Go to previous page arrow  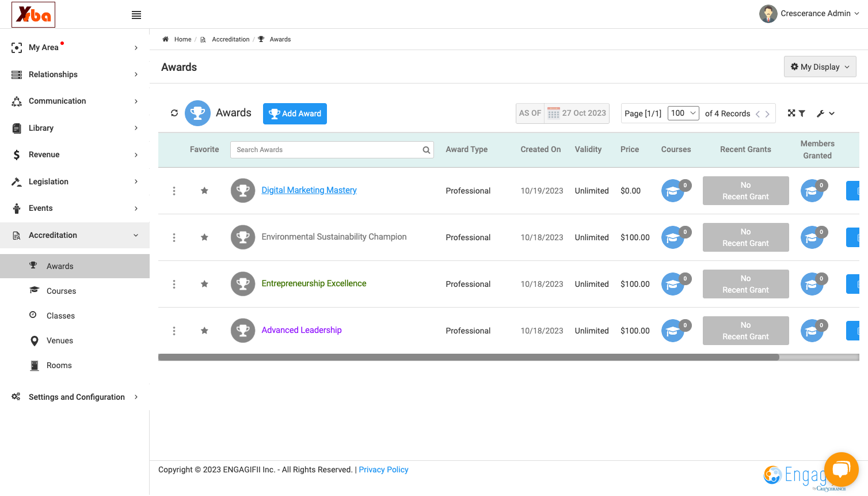click(757, 114)
